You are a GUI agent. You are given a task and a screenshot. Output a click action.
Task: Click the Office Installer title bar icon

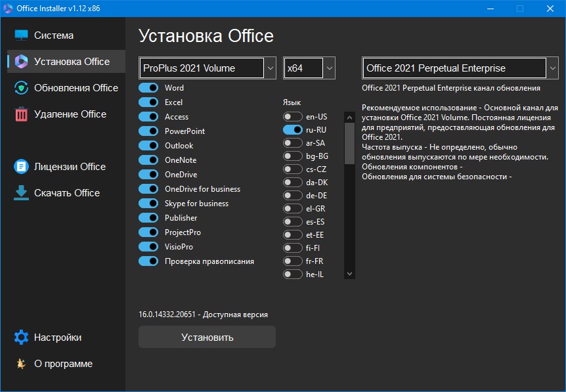9,9
